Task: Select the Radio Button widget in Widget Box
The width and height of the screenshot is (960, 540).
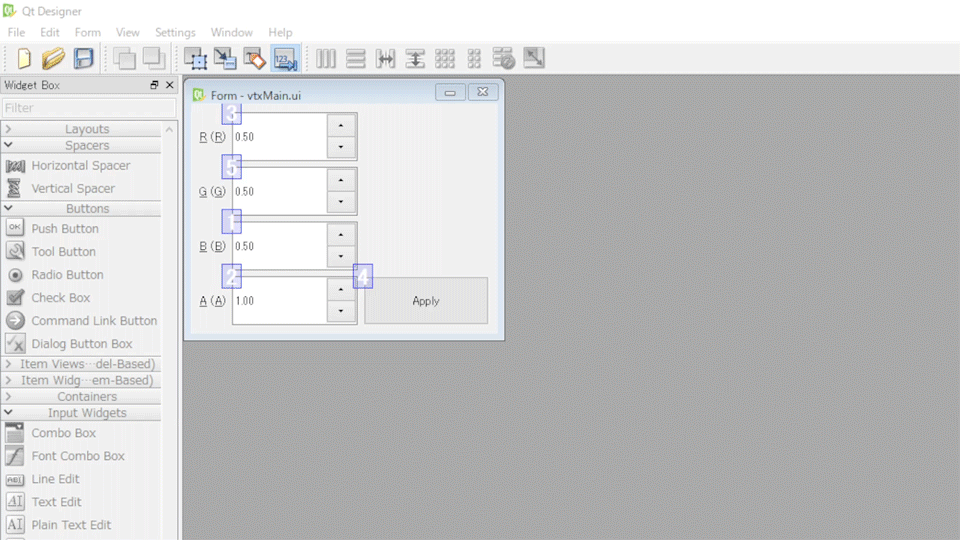Action: 67,275
